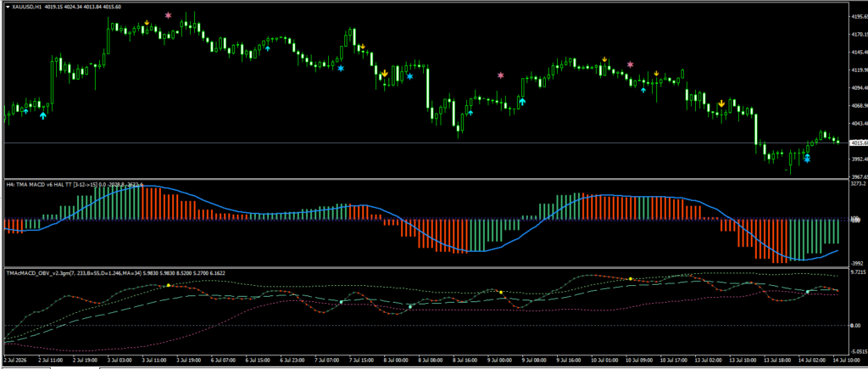Click the 8 Jul 16:00 time label
The height and width of the screenshot is (369, 868).
click(466, 359)
